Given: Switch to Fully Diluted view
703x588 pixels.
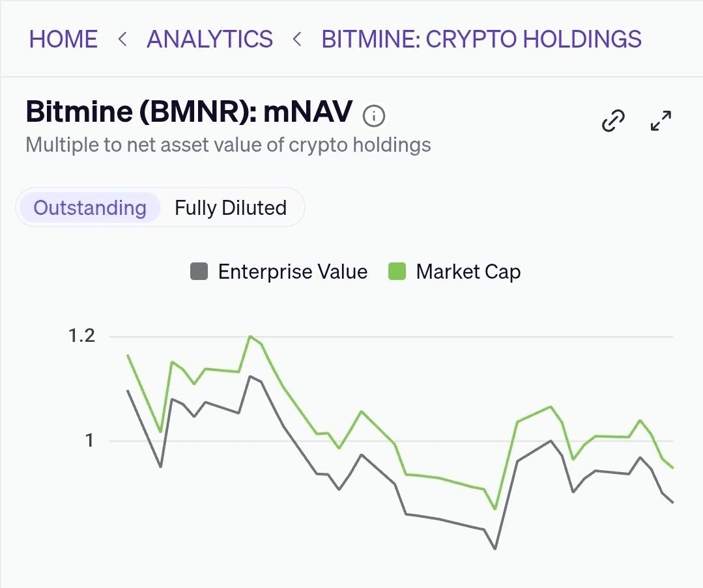Looking at the screenshot, I should 231,208.
